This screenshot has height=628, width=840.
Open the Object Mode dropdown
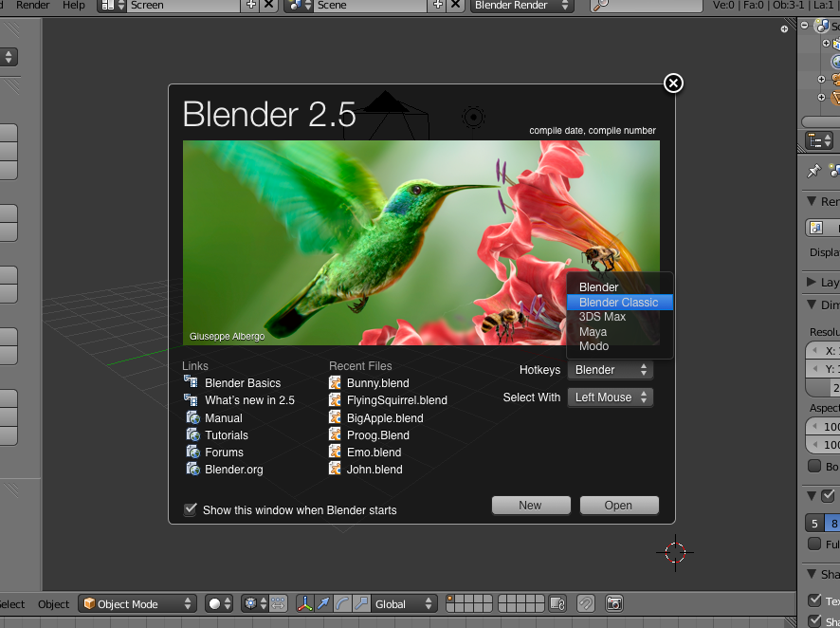tap(137, 604)
